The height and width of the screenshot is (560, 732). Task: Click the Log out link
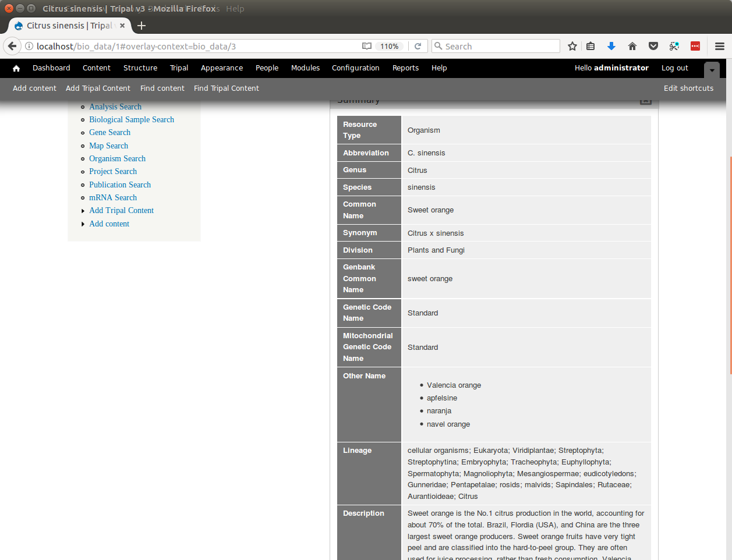(674, 68)
